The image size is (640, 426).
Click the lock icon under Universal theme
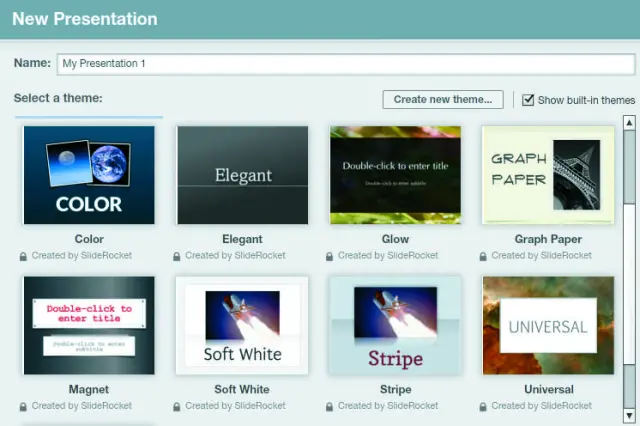484,406
